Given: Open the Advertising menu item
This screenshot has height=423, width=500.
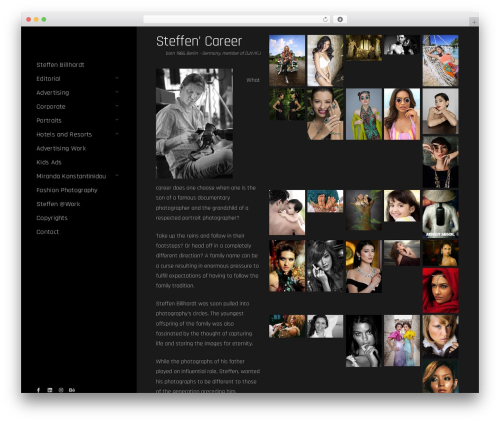Looking at the screenshot, I should coord(53,93).
